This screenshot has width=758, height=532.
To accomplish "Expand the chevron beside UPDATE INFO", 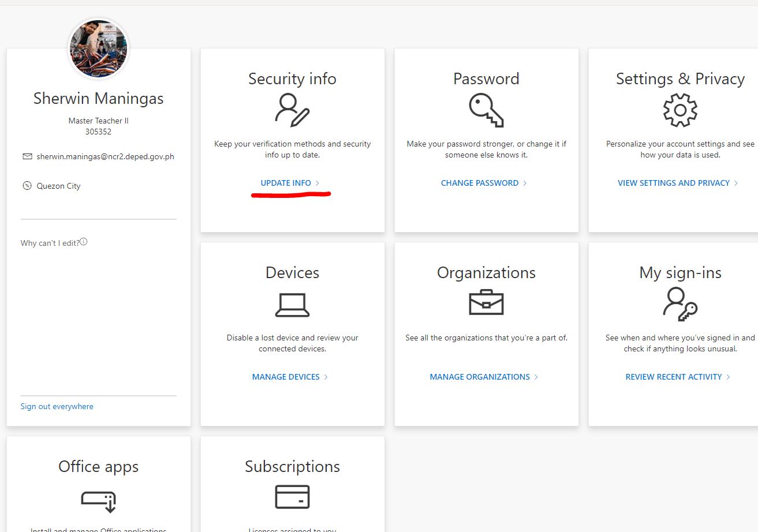I will (x=318, y=183).
